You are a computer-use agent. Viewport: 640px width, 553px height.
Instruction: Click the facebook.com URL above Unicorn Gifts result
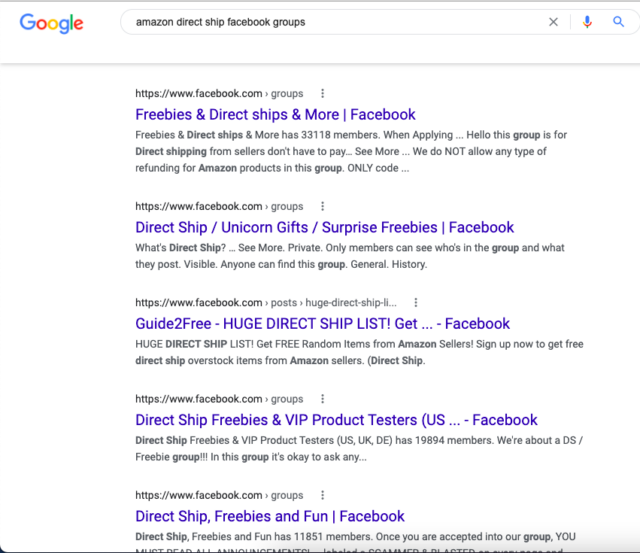click(218, 207)
